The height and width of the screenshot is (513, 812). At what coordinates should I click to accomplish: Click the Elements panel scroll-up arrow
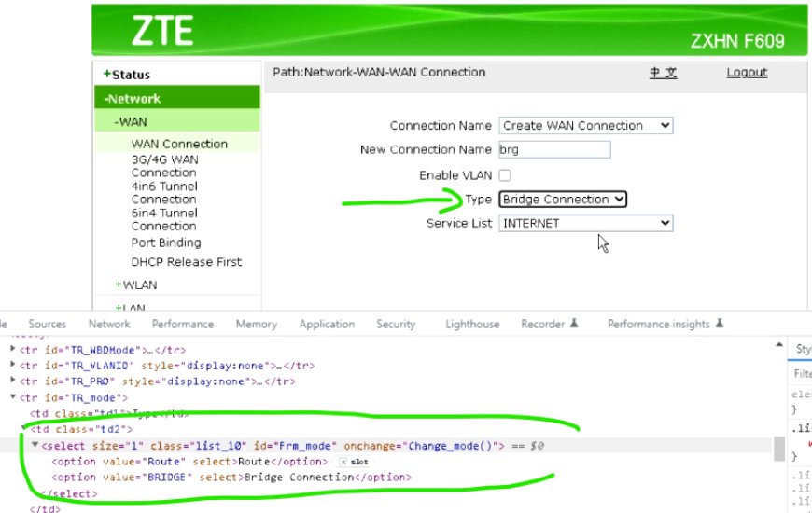pyautogui.click(x=778, y=345)
